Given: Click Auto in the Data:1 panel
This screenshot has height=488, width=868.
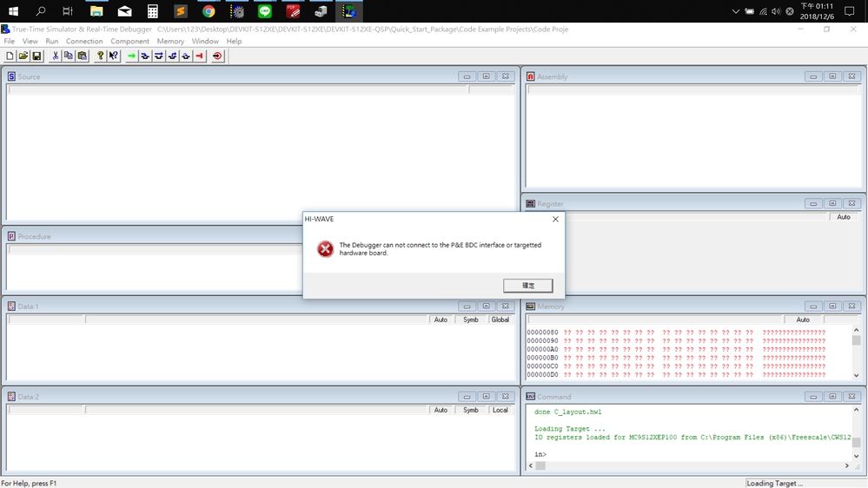Looking at the screenshot, I should tap(441, 320).
